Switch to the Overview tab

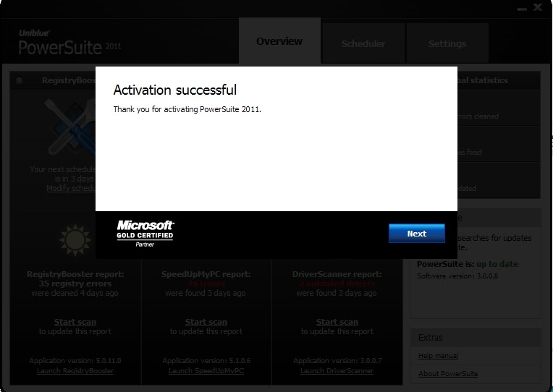(279, 41)
